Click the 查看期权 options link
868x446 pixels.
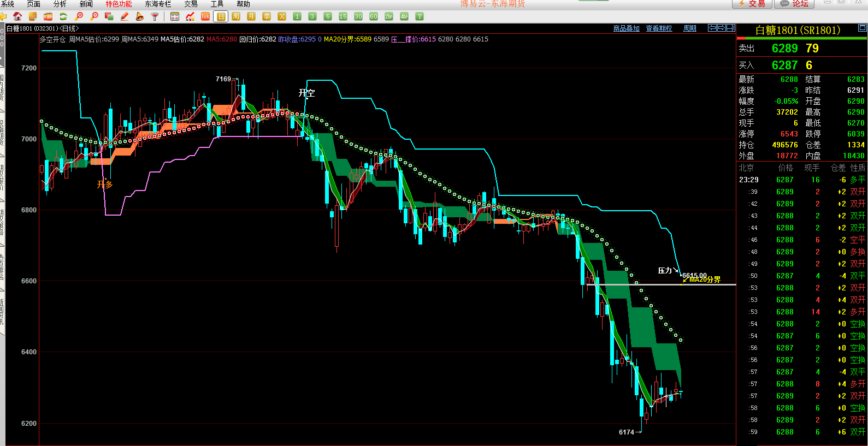[x=659, y=28]
